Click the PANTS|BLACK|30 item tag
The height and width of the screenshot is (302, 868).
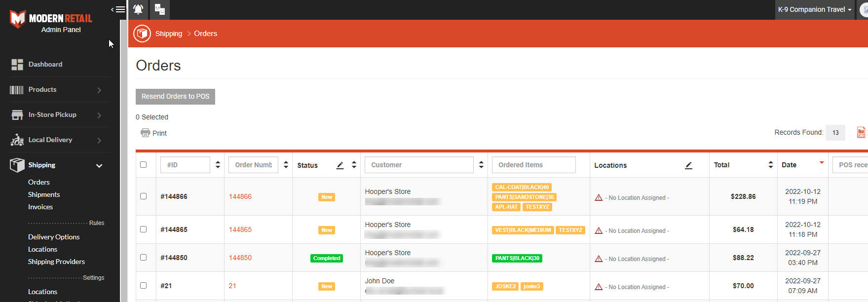click(517, 258)
